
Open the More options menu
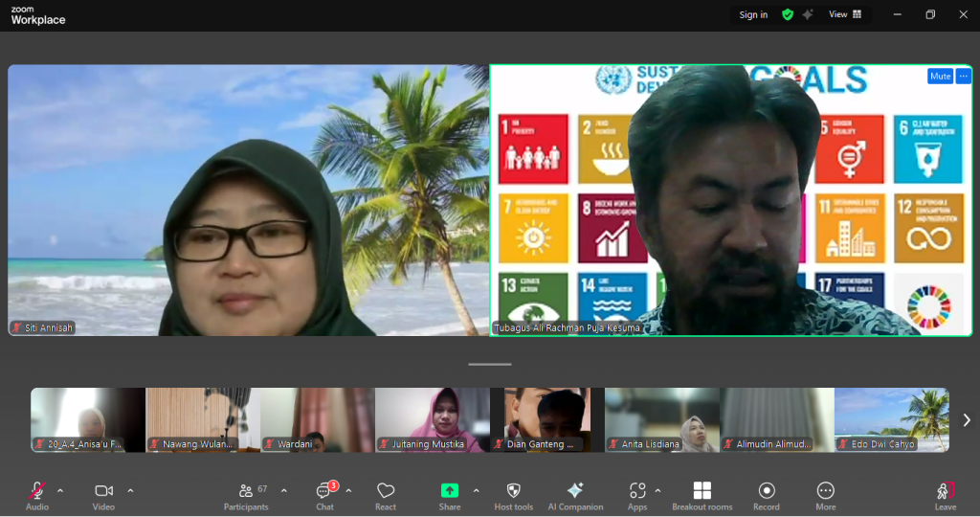(825, 495)
